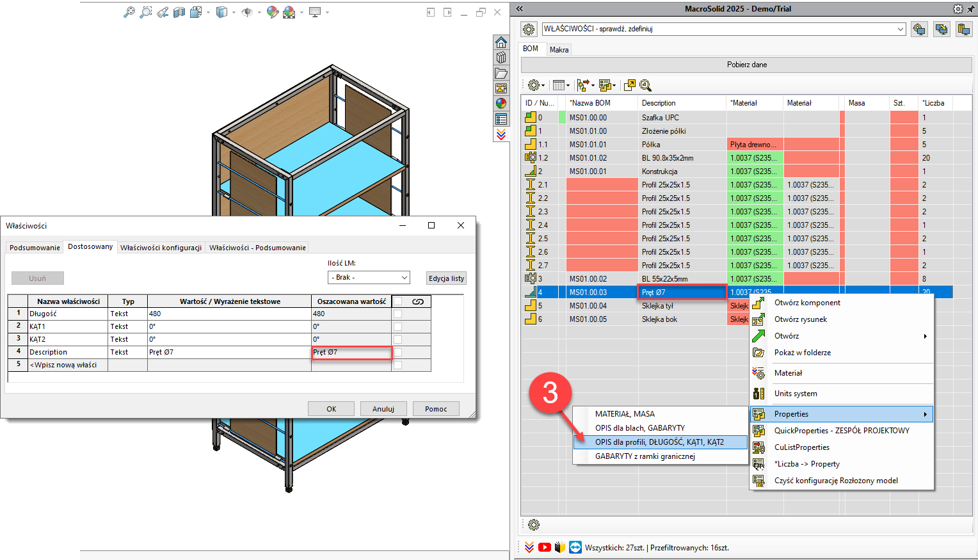The image size is (978, 560).
Task: Click Anuluj in the Właściwości dialog
Action: click(x=383, y=409)
